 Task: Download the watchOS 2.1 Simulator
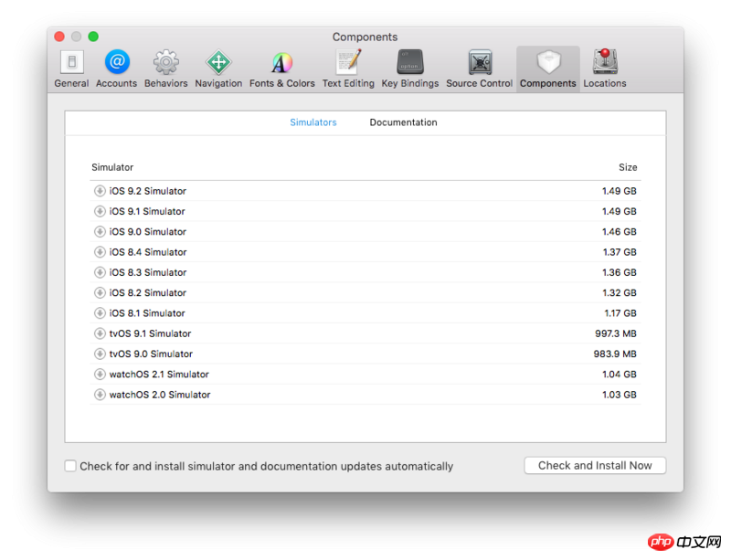coord(100,374)
